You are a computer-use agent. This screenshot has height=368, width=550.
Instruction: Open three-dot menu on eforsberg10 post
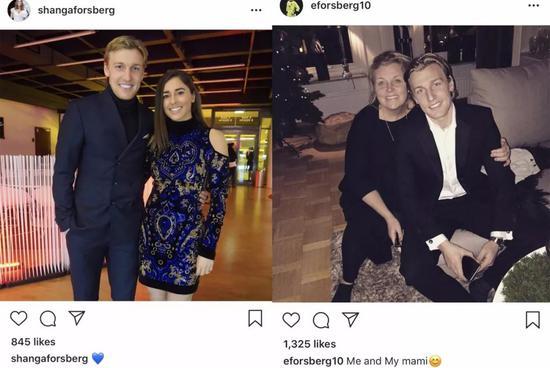[x=534, y=6]
